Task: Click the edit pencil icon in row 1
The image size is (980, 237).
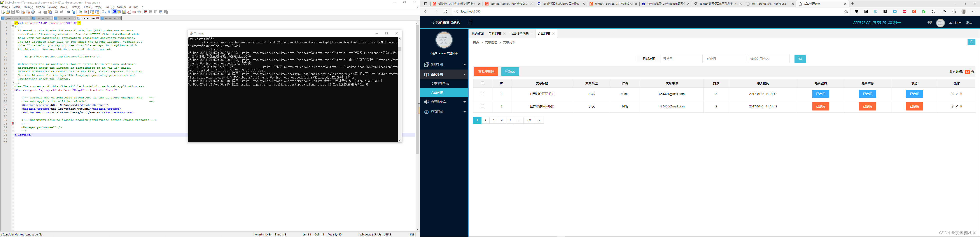Action: [x=956, y=94]
